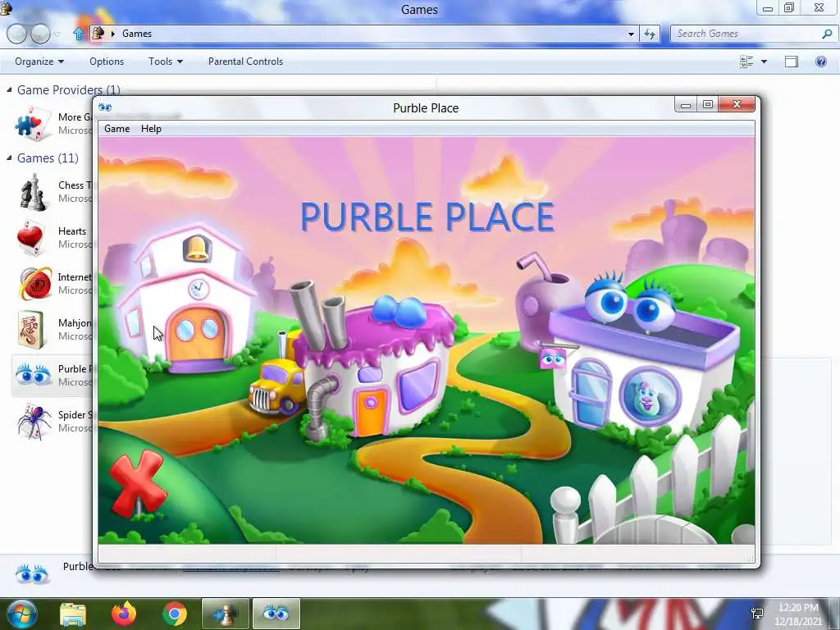
Task: Open the Game menu in Purble Place
Action: tap(116, 129)
